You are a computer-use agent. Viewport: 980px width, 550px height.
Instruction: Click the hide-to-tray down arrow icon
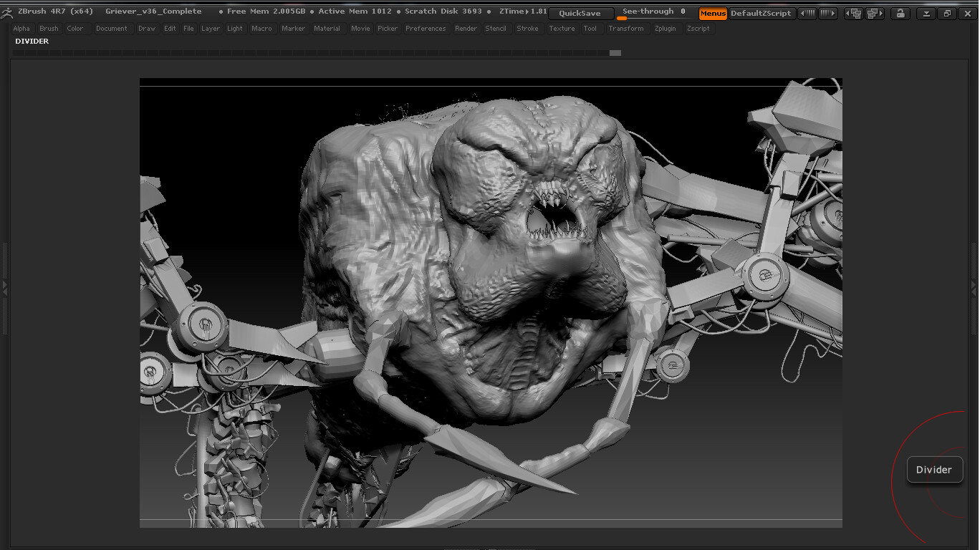click(x=926, y=14)
